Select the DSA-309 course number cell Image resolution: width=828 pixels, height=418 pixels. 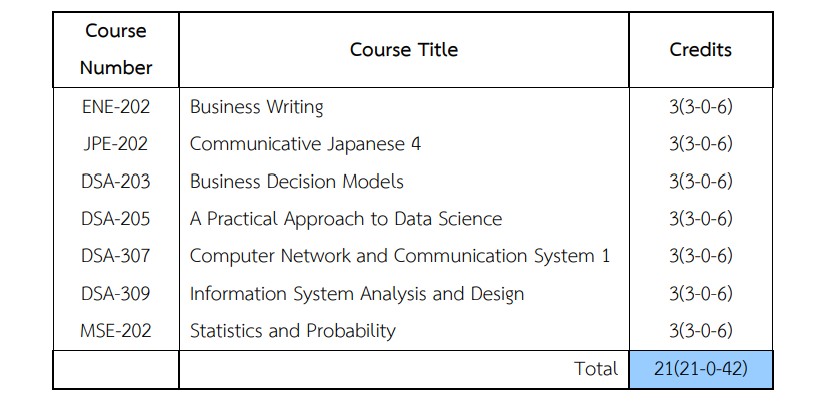[x=116, y=293]
